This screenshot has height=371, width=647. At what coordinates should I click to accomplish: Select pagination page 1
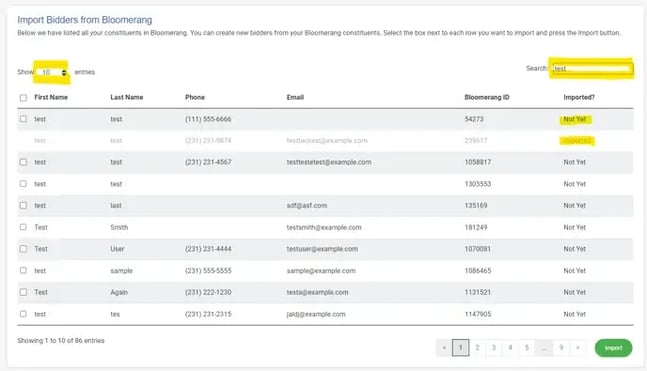tap(460, 348)
